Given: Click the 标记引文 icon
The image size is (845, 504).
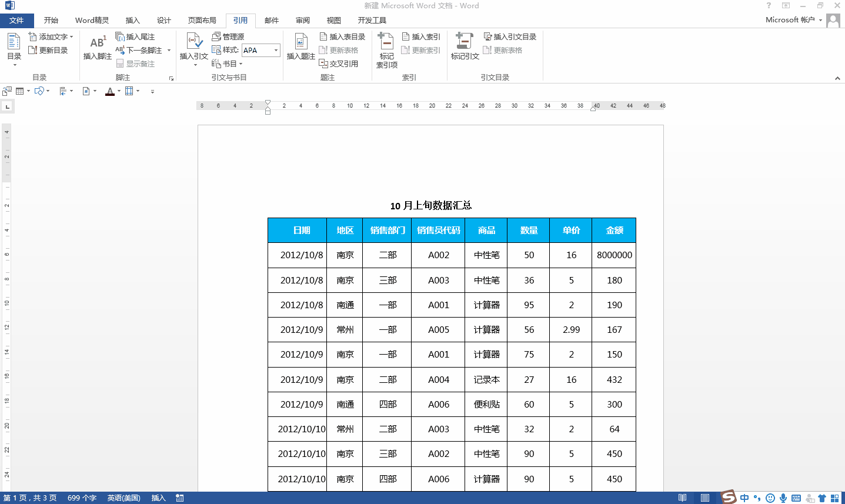Looking at the screenshot, I should (x=465, y=41).
